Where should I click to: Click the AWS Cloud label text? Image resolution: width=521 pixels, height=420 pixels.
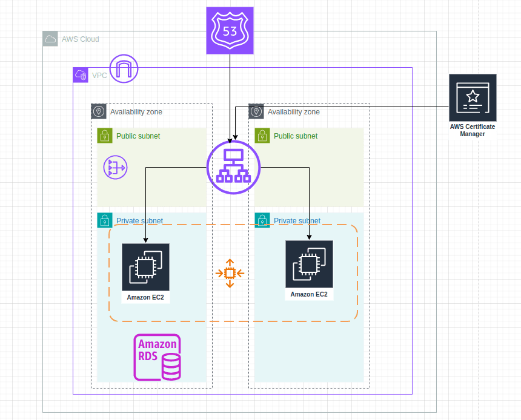pyautogui.click(x=80, y=39)
